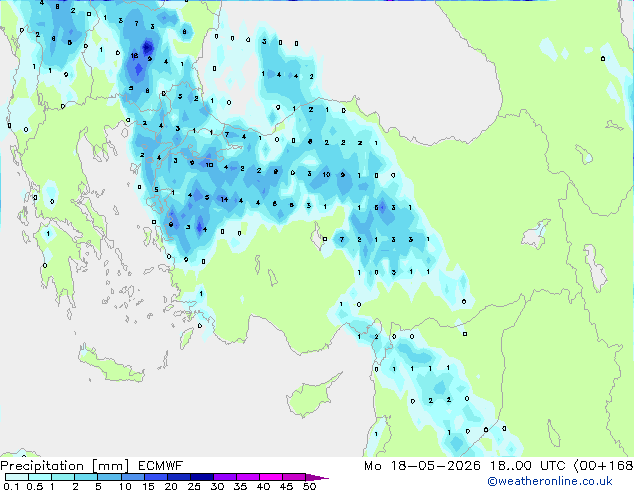Click the "0.1" legend scale label
This screenshot has width=634, height=490.
tap(11, 486)
